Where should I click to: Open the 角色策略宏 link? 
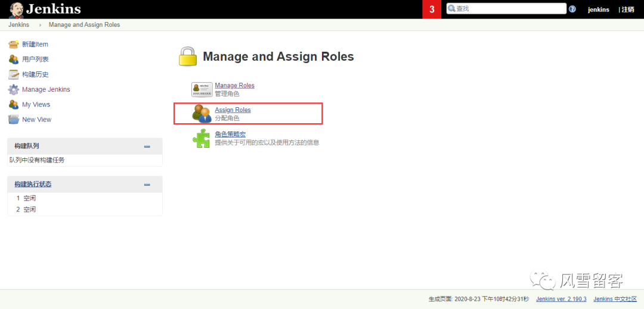230,135
